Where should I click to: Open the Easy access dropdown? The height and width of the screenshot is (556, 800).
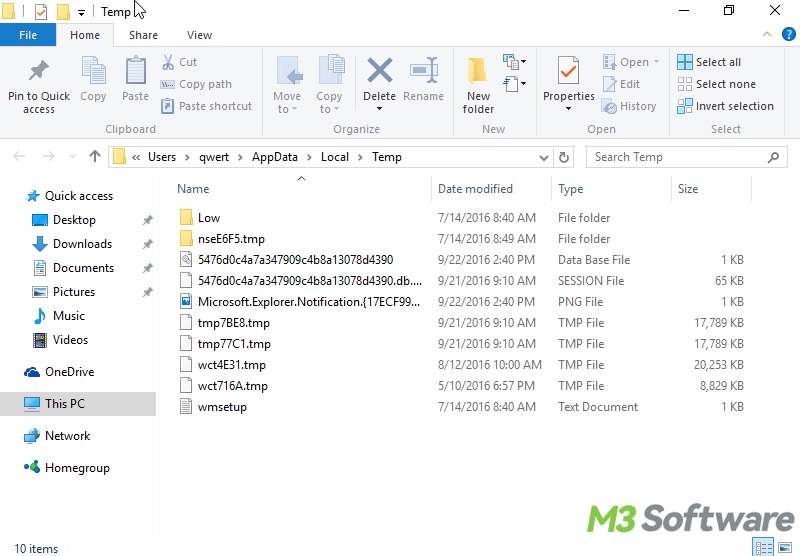point(515,84)
